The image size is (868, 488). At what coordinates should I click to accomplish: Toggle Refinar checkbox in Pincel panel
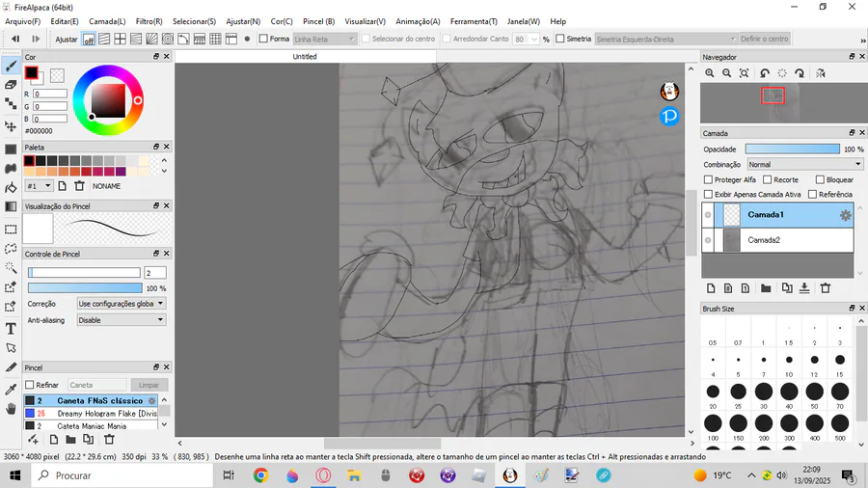30,385
